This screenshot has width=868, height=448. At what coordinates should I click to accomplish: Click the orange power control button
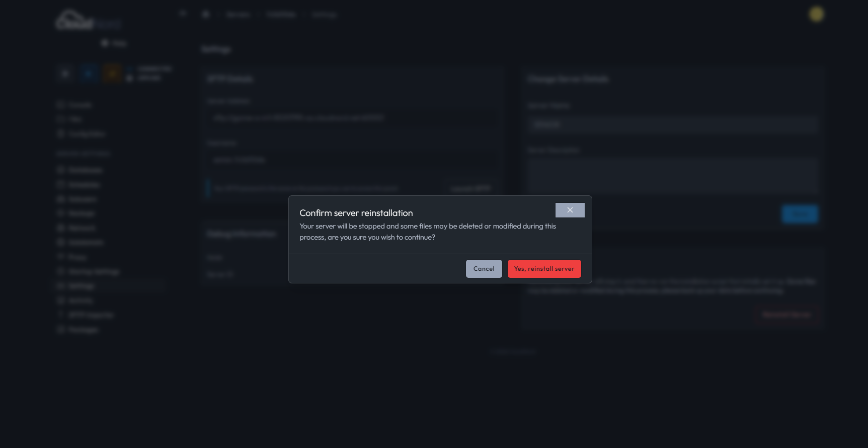[x=112, y=73]
